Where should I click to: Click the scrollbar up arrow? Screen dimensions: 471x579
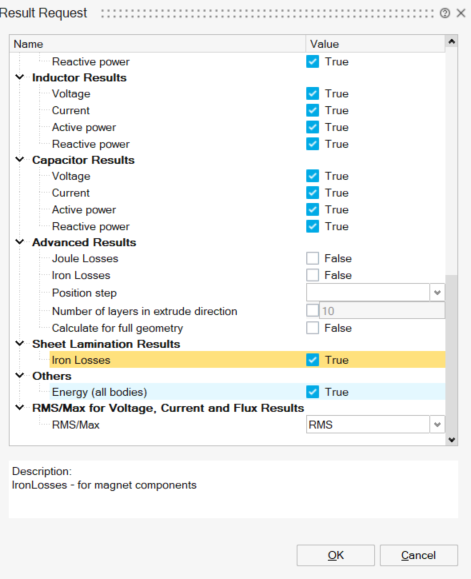tap(451, 42)
